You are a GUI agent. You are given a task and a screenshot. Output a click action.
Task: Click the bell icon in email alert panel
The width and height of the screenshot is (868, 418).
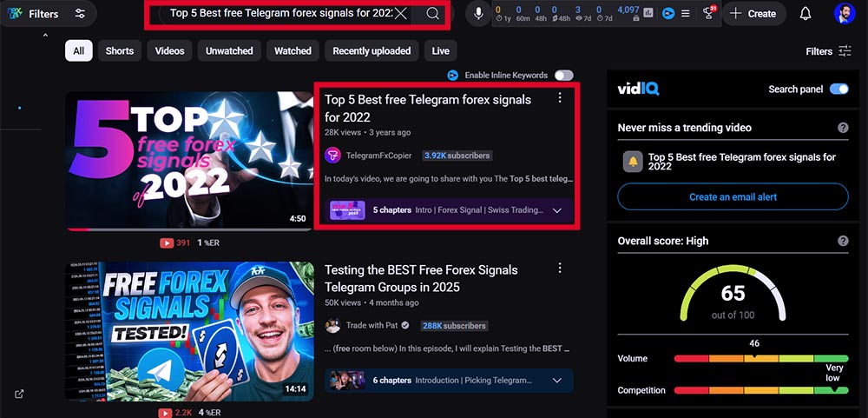pyautogui.click(x=633, y=162)
